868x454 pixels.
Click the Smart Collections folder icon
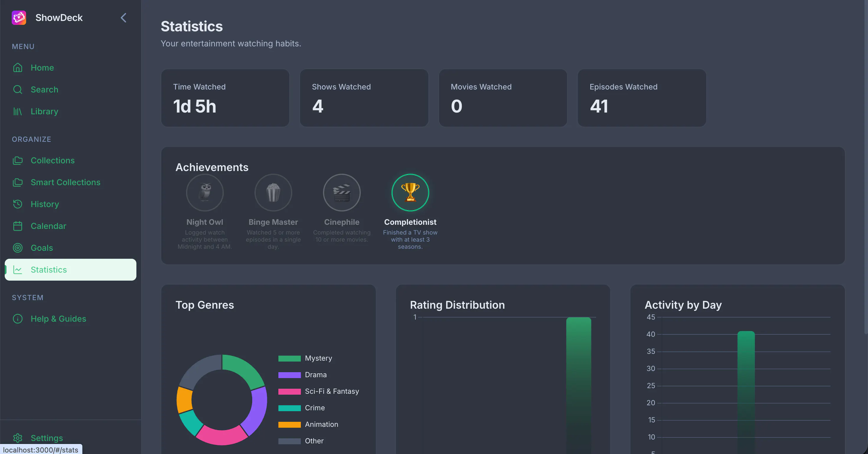[17, 182]
